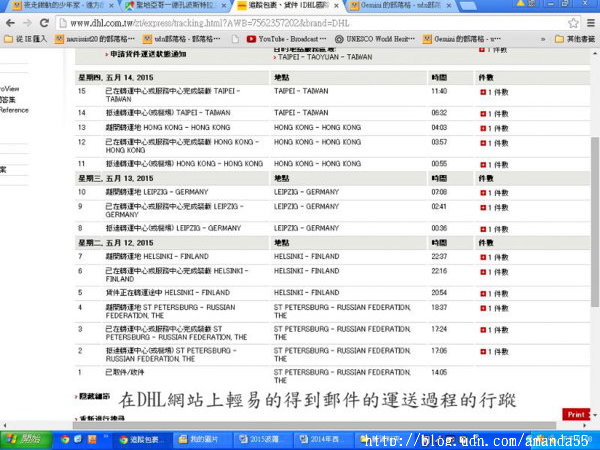Switch to the 追蹤包裹 Chrome taskbar item

[142, 440]
